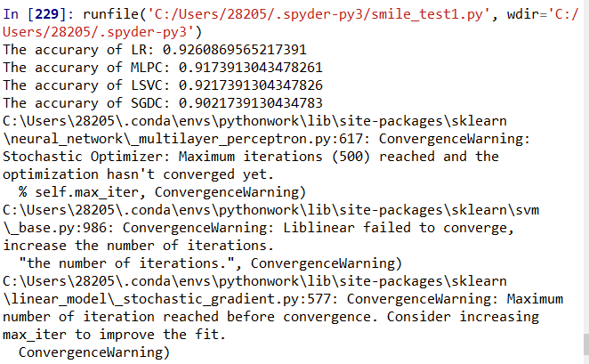This screenshot has width=589, height=364.
Task: Click the word 'runfile' in the command
Action: pyautogui.click(x=111, y=14)
